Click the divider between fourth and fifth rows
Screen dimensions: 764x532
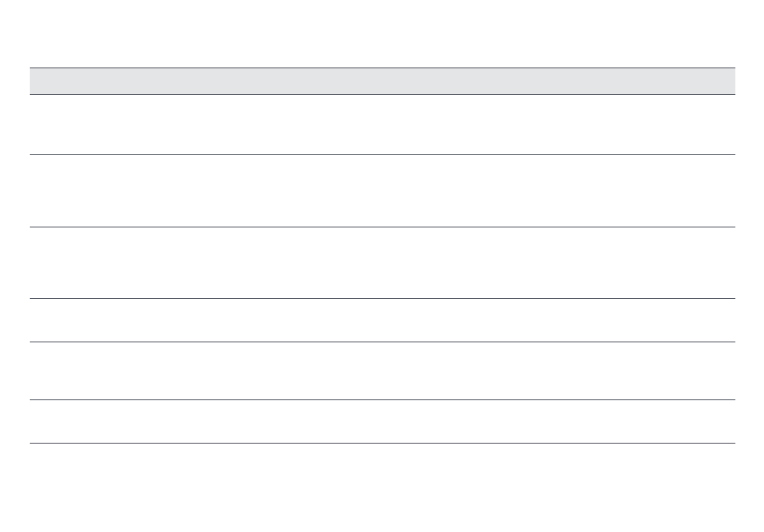(382, 342)
